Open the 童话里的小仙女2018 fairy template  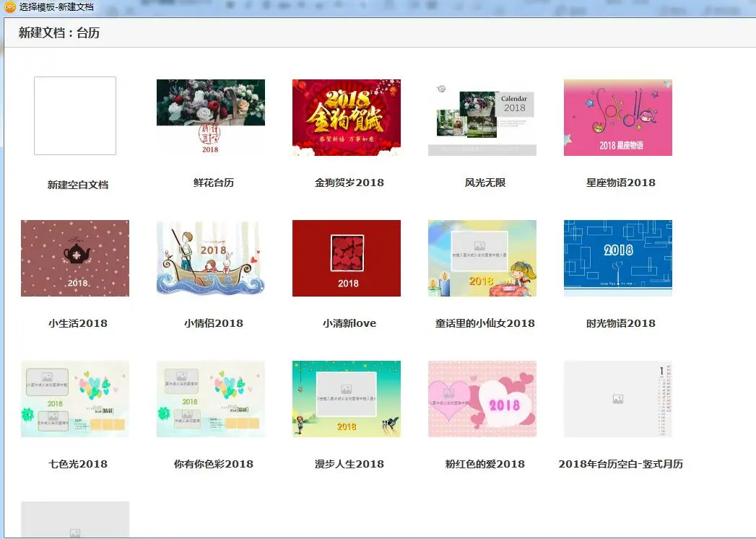click(x=482, y=258)
